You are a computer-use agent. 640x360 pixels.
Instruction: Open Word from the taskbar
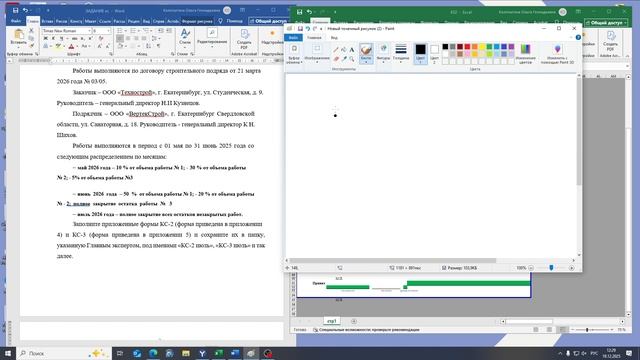point(235,353)
